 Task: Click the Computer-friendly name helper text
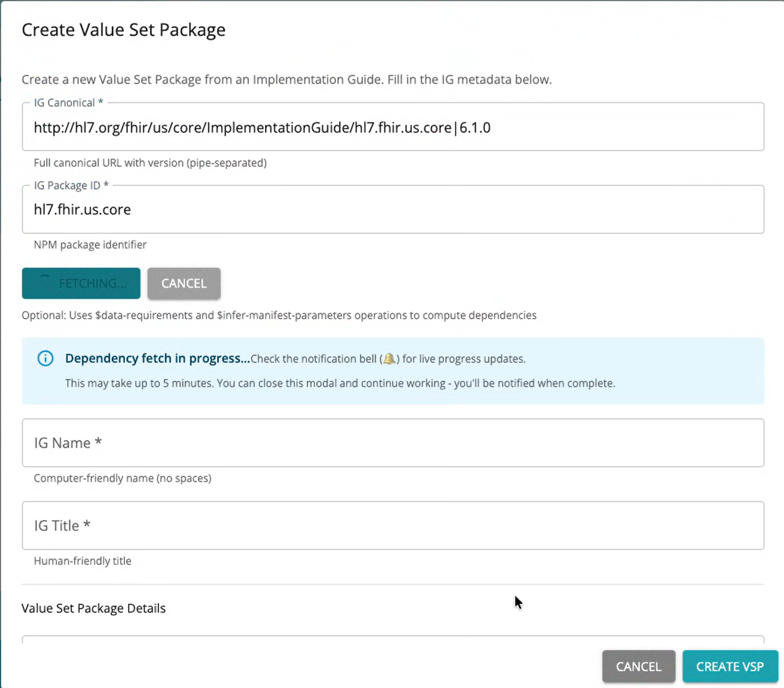pos(122,478)
